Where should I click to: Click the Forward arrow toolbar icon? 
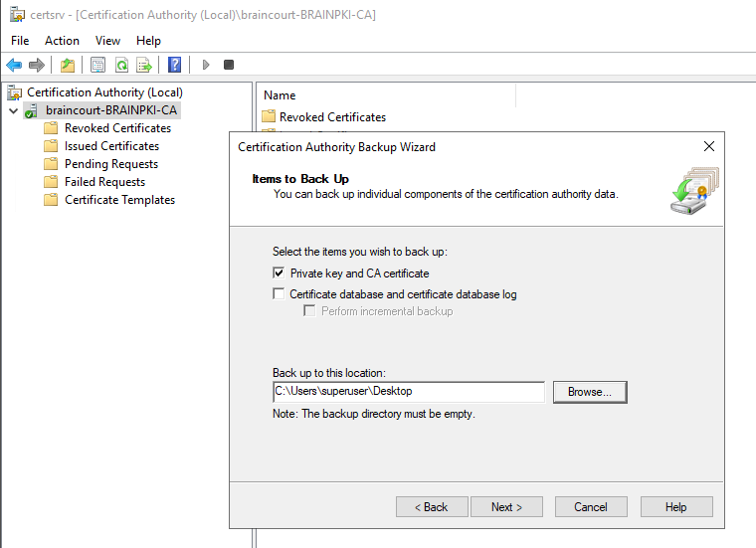tap(37, 65)
